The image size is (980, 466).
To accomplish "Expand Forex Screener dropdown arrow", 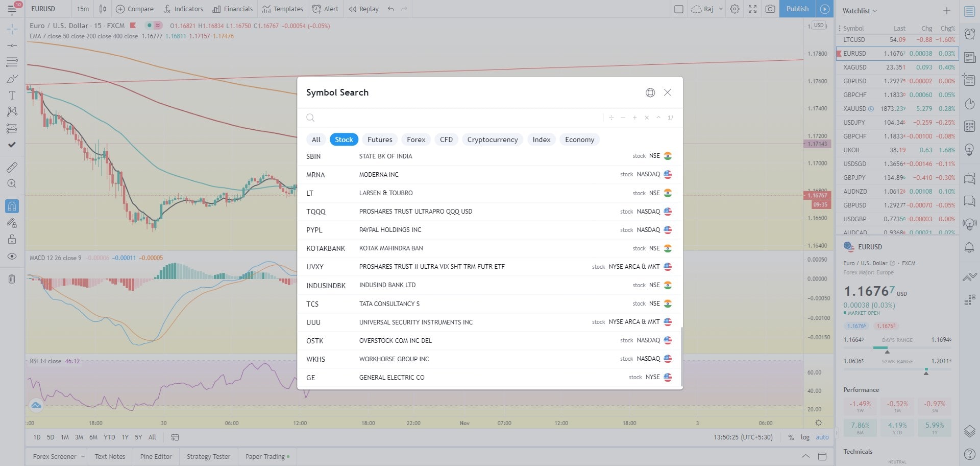I will pyautogui.click(x=83, y=456).
